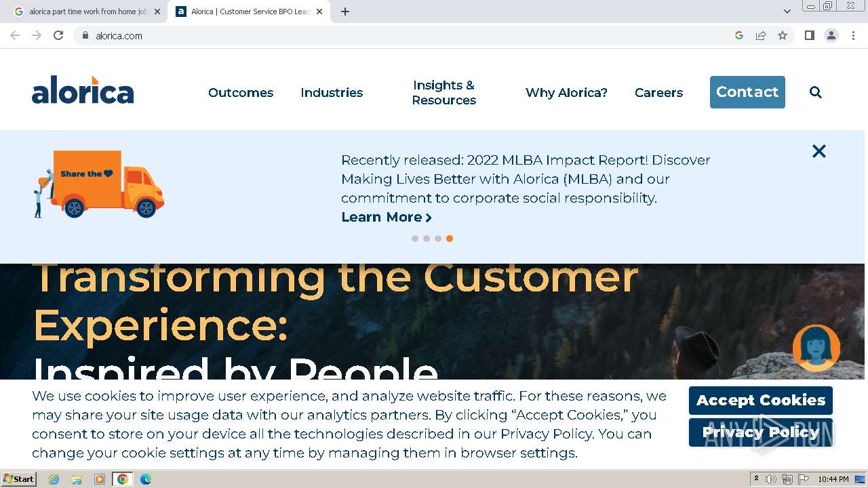Open the chat assistant avatar
This screenshot has height=488, width=868.
[x=816, y=348]
